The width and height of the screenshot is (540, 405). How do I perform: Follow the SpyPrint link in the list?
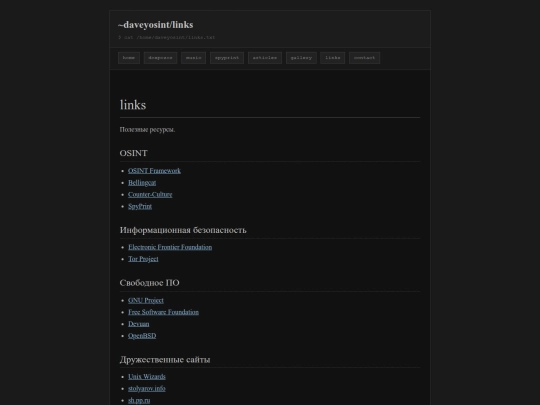click(140, 206)
